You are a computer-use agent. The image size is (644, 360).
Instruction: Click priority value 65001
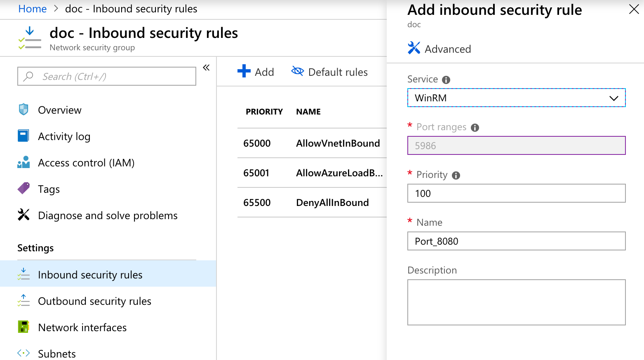tap(256, 173)
